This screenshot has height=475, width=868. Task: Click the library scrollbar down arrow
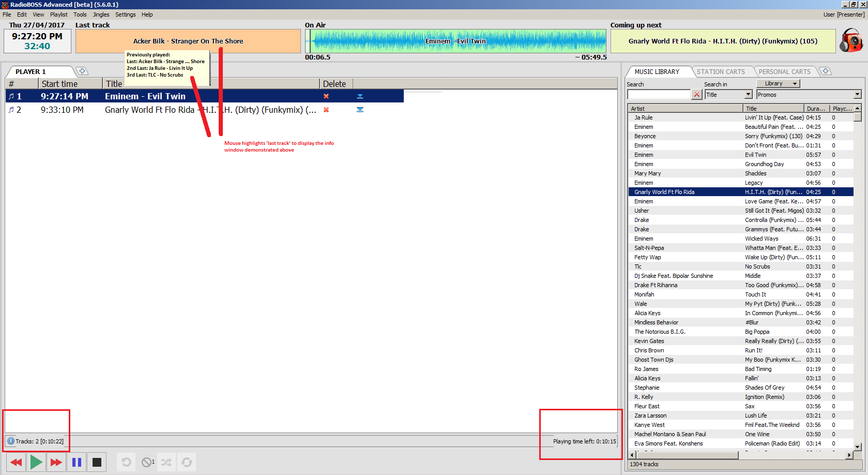(858, 447)
